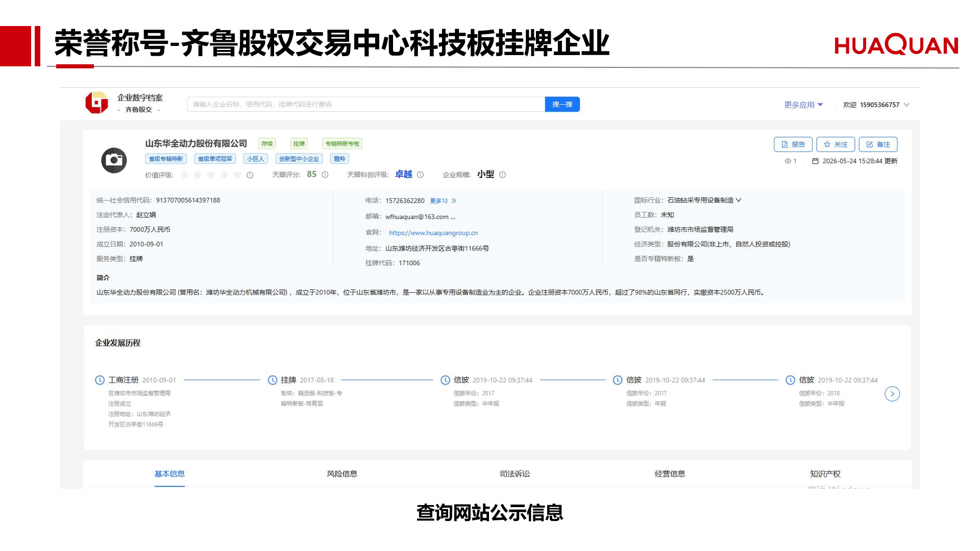
Task: Click the listing code 171006
Action: tap(409, 263)
